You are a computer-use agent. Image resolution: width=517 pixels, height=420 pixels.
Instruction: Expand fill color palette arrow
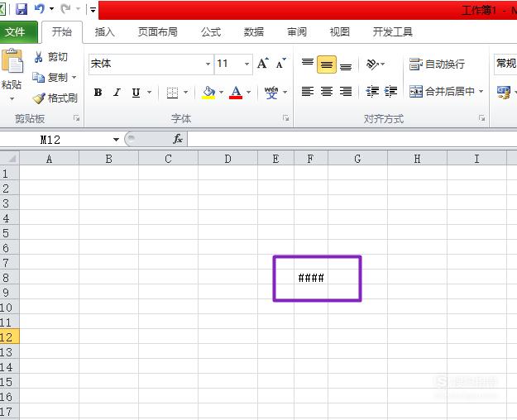click(221, 93)
